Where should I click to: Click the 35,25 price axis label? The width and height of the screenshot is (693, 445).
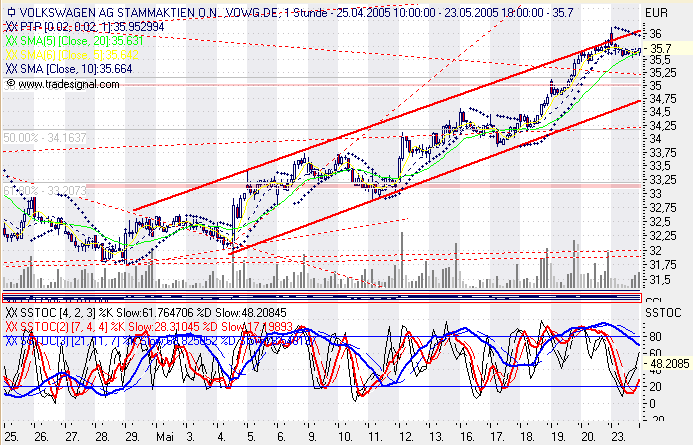point(663,73)
